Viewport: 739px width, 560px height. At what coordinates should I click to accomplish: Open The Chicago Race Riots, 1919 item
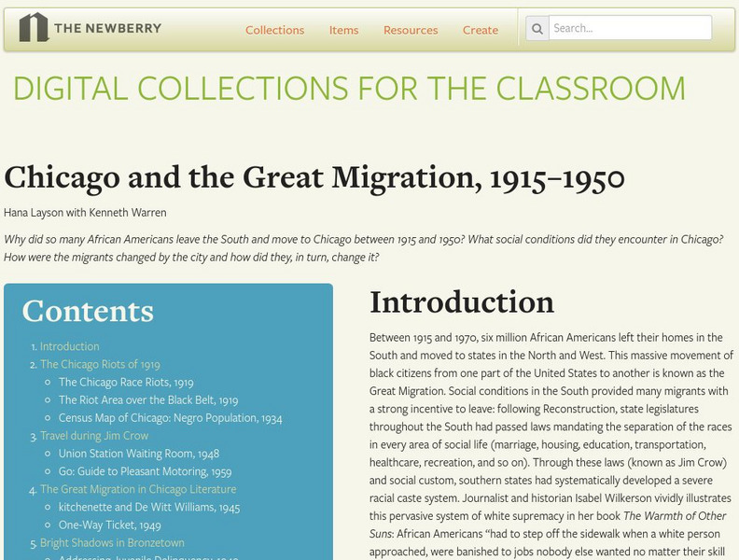point(126,383)
